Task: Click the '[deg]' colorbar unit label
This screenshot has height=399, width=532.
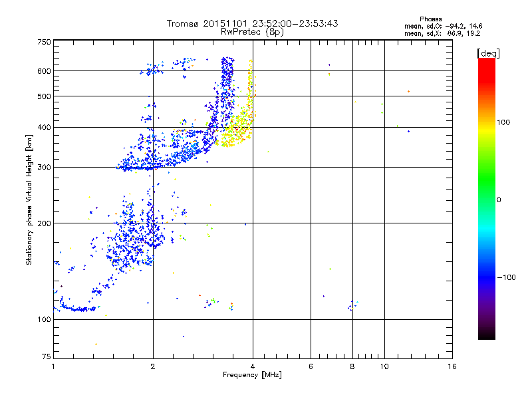Action: [x=488, y=53]
